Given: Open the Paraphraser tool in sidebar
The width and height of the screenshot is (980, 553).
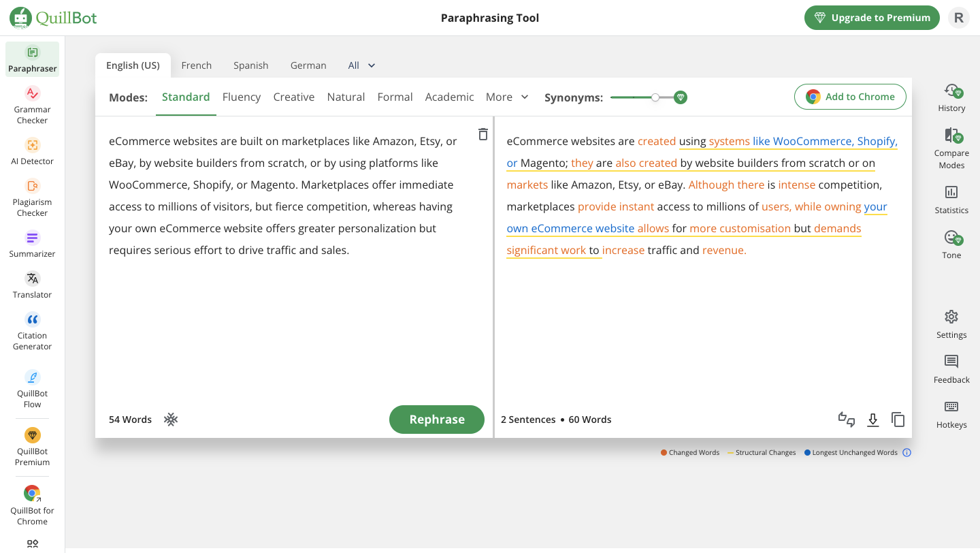Looking at the screenshot, I should (33, 59).
